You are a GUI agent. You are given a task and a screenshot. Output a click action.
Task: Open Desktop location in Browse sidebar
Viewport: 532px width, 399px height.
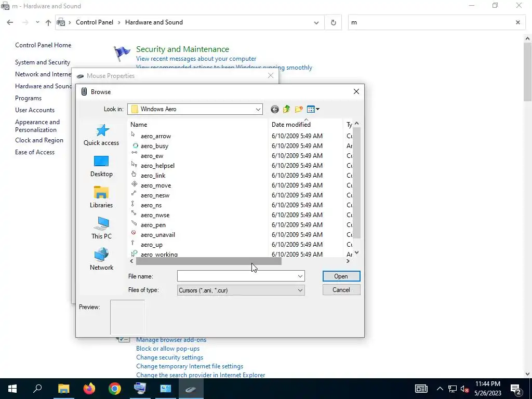click(101, 166)
